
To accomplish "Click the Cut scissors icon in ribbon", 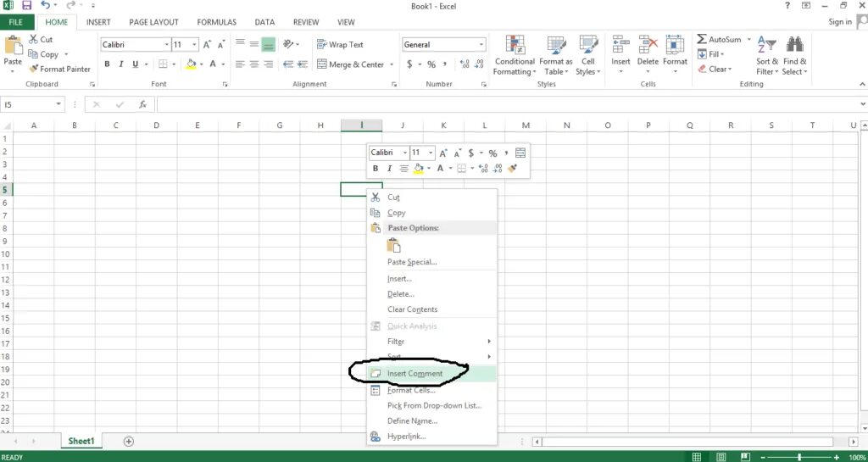I will coord(33,39).
